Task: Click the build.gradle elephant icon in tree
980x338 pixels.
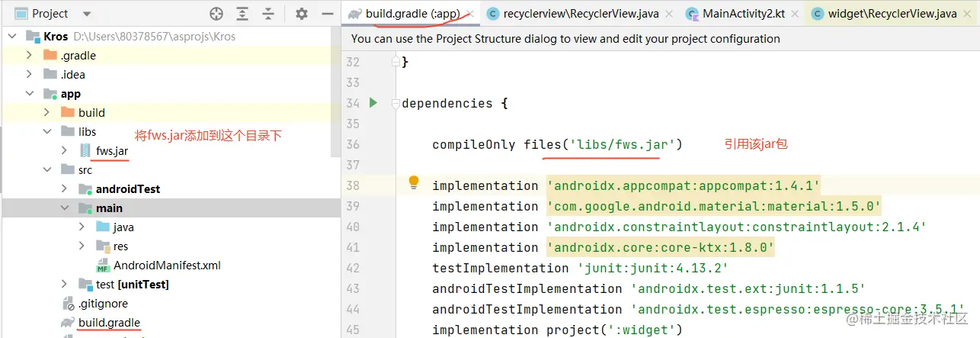Action: (68, 323)
